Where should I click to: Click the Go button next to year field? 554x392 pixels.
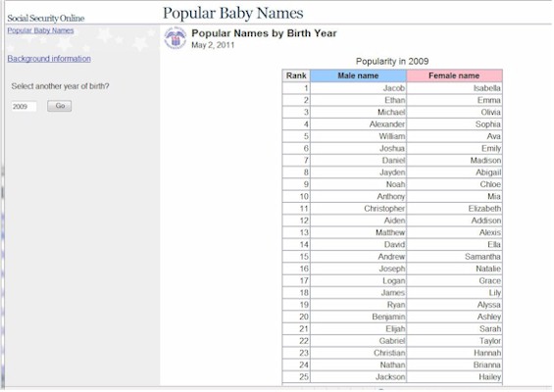coord(60,106)
